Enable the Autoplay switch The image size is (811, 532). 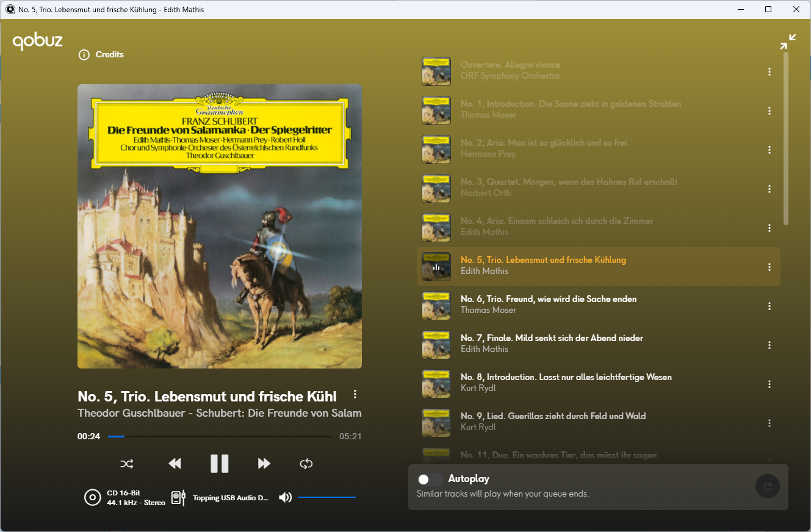pyautogui.click(x=430, y=480)
